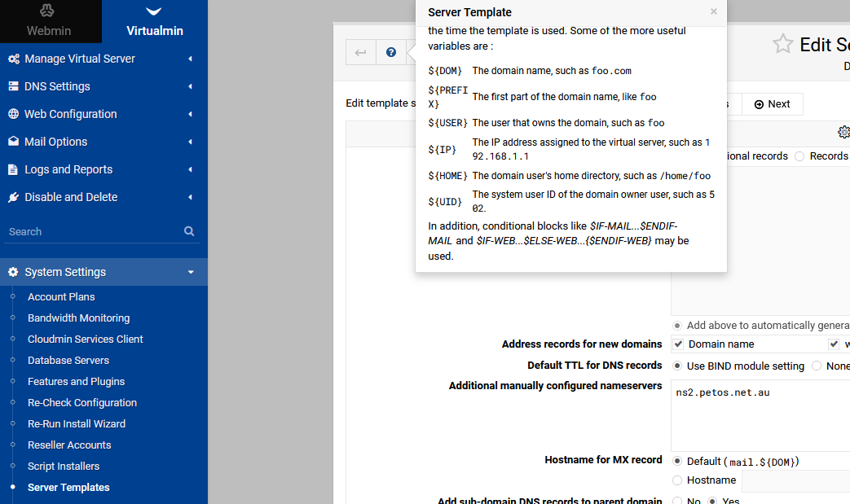Image resolution: width=850 pixels, height=504 pixels.
Task: Select the Use BIND module setting radio
Action: [677, 366]
